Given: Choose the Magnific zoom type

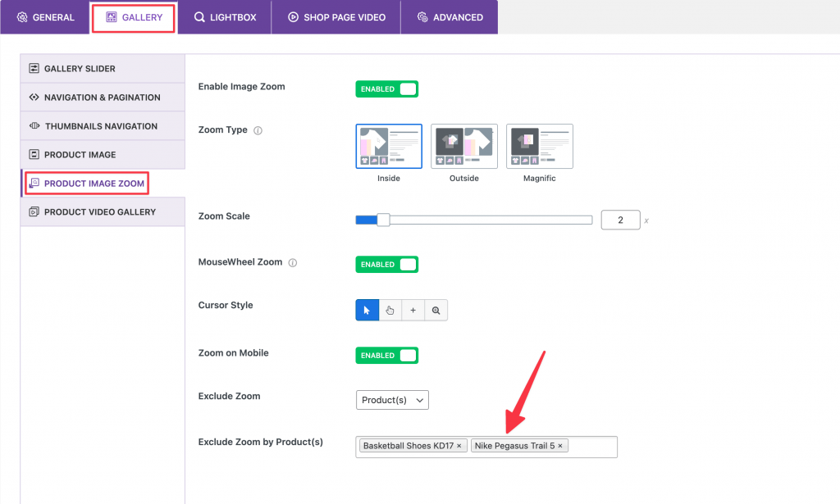Looking at the screenshot, I should [540, 146].
